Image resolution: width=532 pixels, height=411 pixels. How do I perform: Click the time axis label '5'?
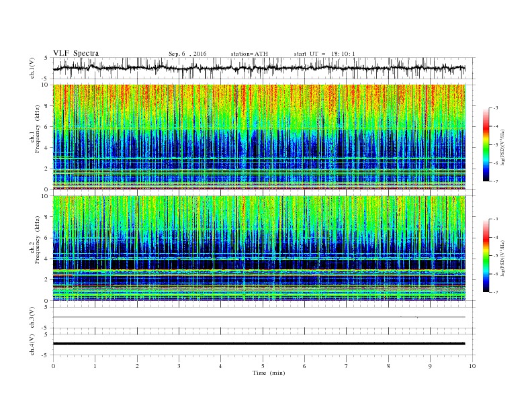[x=263, y=366]
